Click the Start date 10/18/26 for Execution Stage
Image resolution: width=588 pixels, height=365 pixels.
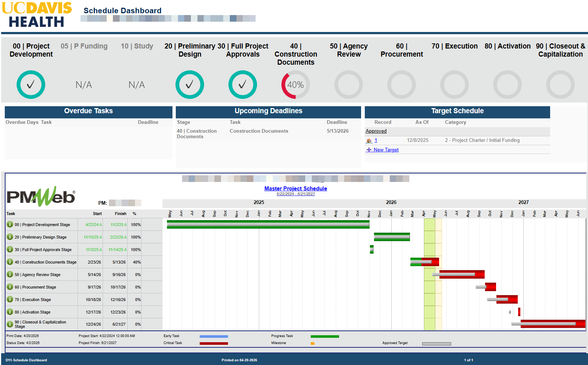93,300
